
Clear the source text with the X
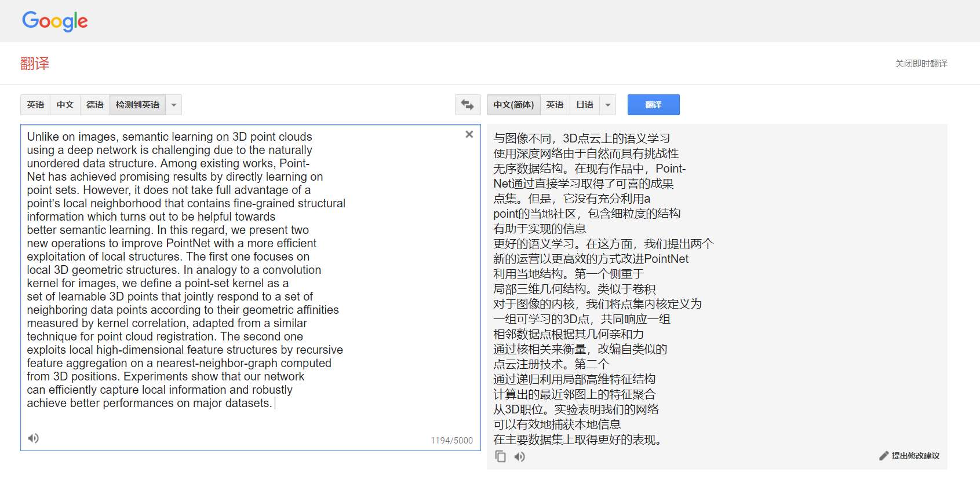point(469,134)
